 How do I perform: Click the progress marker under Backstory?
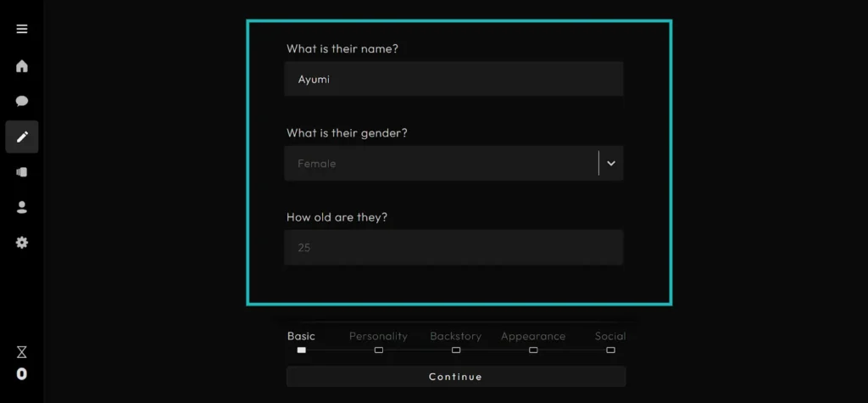(456, 350)
